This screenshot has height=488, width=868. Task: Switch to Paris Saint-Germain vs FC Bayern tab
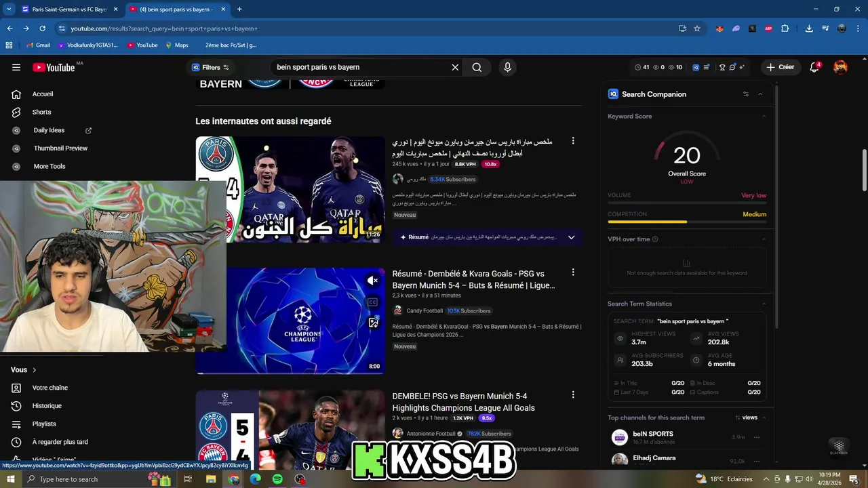click(x=70, y=9)
